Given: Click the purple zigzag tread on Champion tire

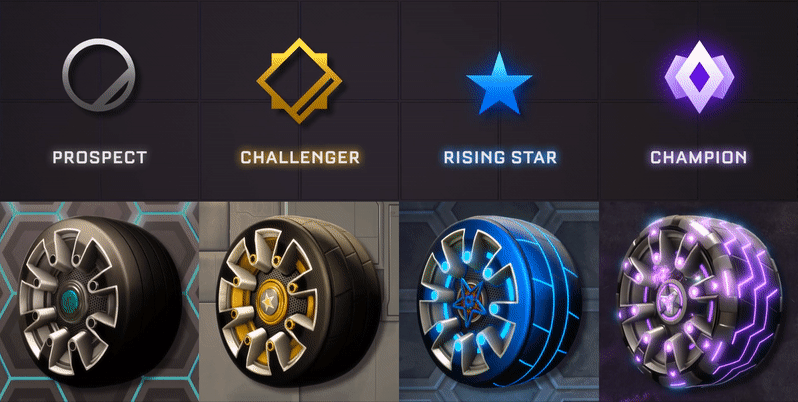Looking at the screenshot, I should [x=752, y=300].
